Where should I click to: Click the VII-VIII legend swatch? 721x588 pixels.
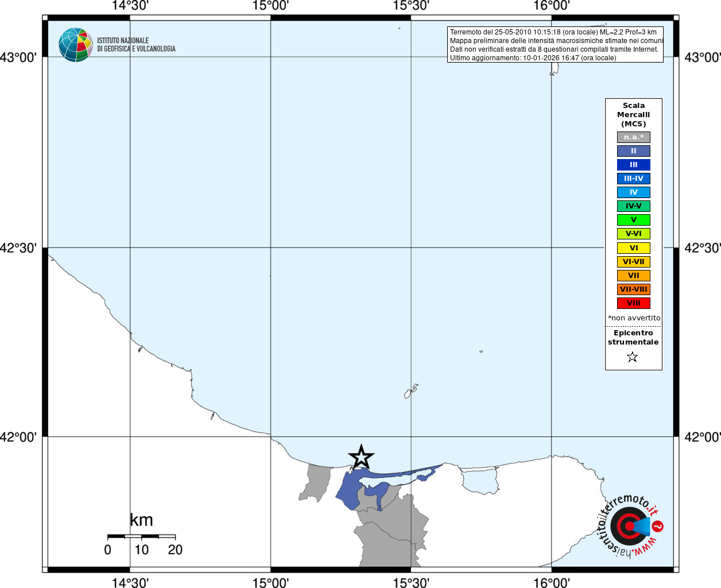tap(634, 289)
